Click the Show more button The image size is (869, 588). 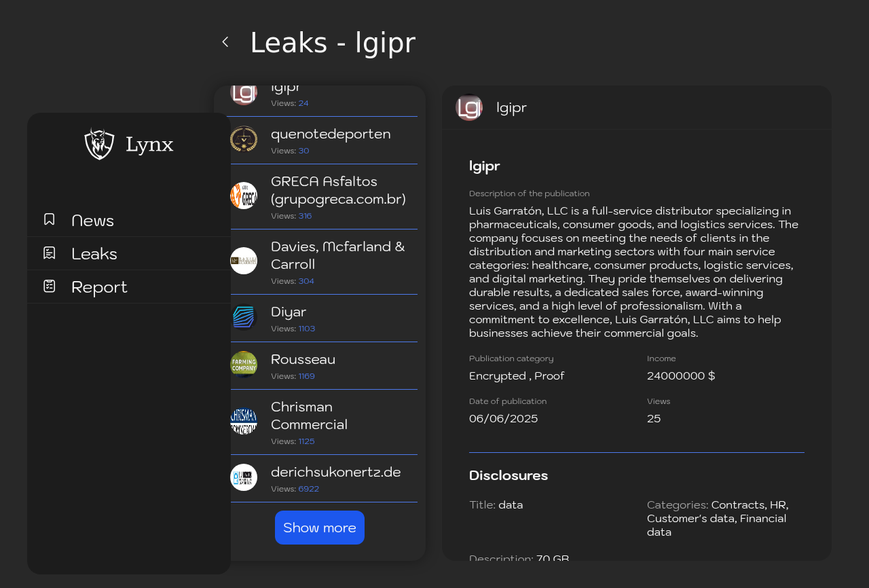pyautogui.click(x=320, y=528)
